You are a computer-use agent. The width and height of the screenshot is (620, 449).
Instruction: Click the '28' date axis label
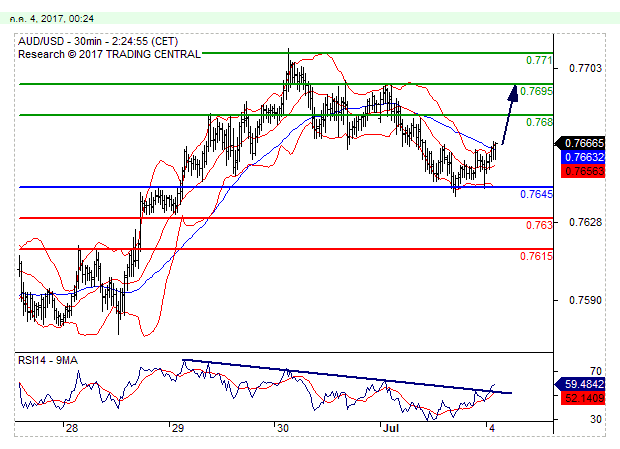(x=72, y=428)
